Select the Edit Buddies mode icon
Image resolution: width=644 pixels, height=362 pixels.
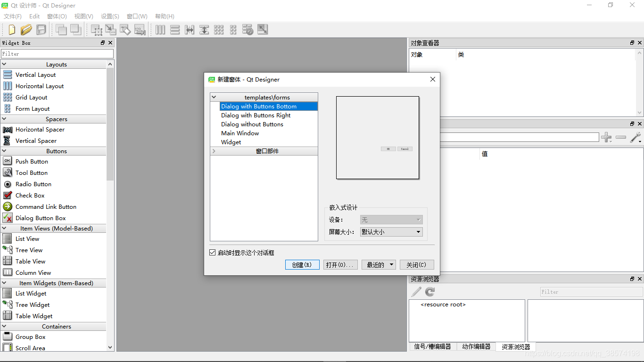[125, 30]
